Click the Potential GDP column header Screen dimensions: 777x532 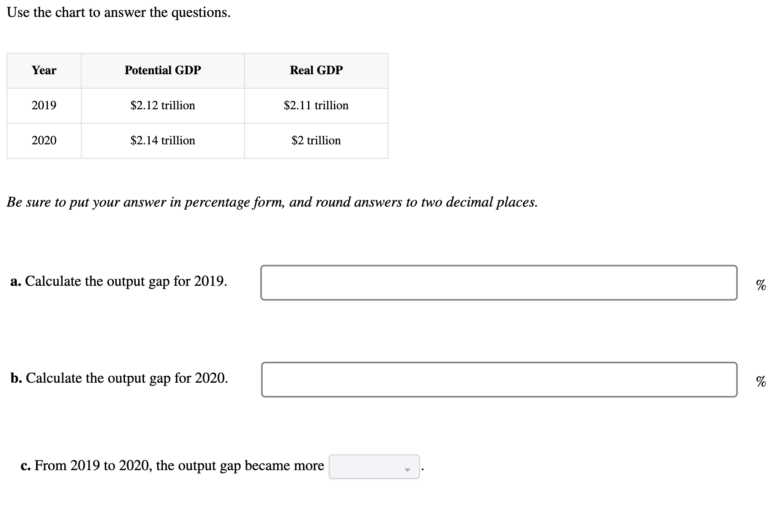click(x=162, y=70)
